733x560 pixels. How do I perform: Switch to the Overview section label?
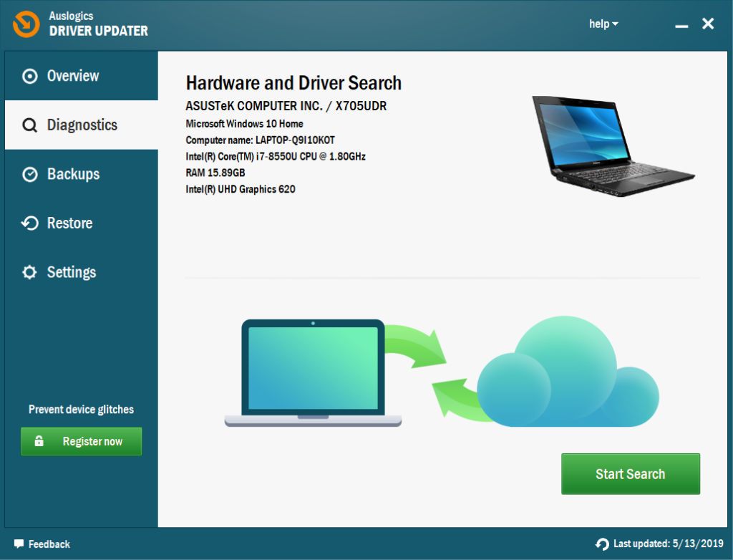[73, 76]
